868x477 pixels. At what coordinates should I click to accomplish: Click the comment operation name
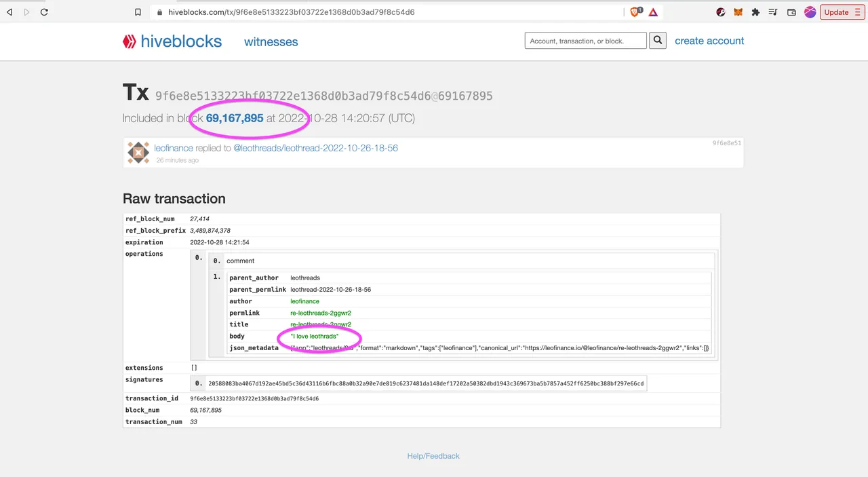pyautogui.click(x=241, y=261)
